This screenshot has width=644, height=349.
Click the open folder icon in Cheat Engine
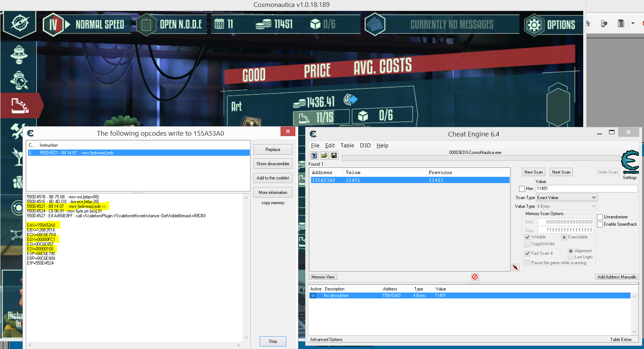[324, 156]
